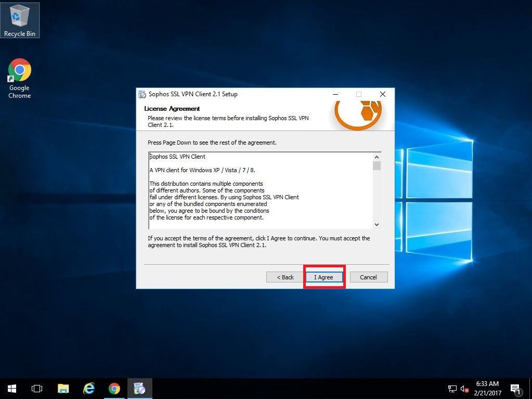The image size is (532, 399).
Task: Click 'of the license for each respective component' line
Action: click(206, 217)
